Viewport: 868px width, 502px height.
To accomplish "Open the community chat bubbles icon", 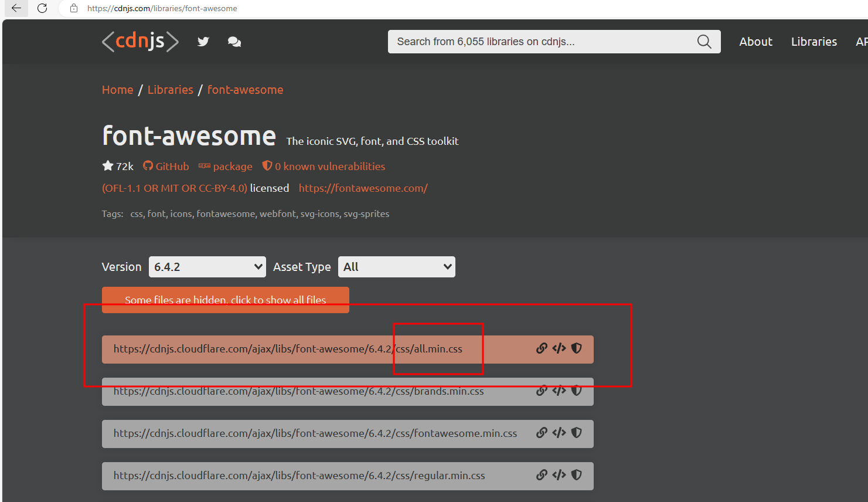I will (x=234, y=42).
